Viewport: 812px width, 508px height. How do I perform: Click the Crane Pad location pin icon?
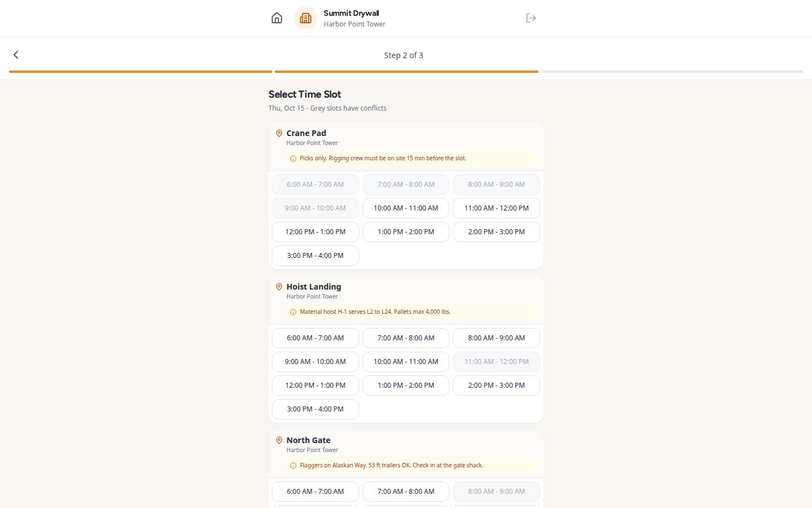[279, 133]
